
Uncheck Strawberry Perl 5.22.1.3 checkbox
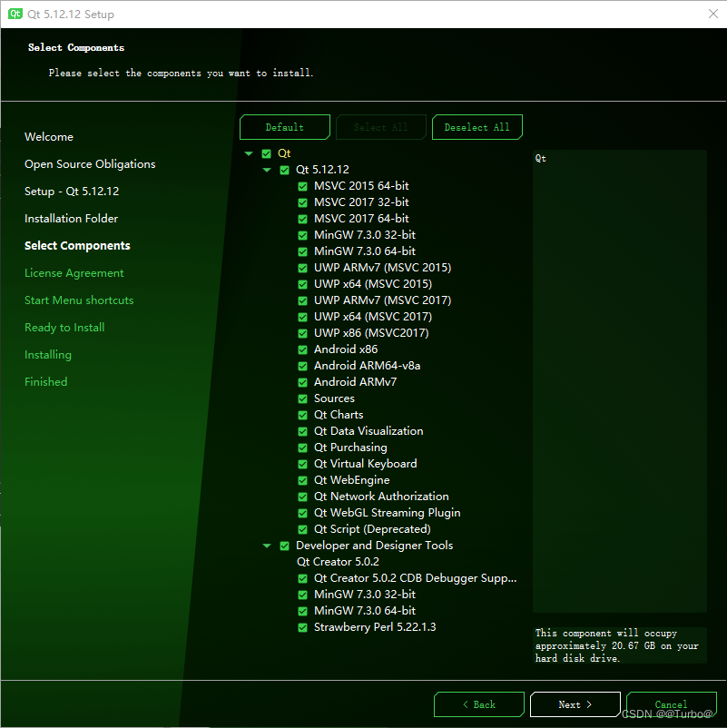pos(302,628)
